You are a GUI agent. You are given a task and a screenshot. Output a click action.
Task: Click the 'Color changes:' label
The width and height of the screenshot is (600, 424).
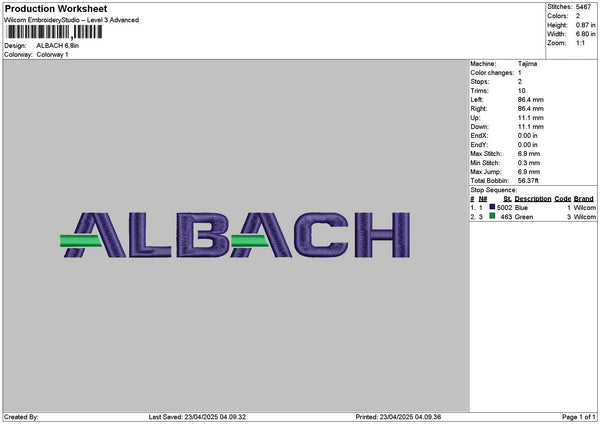[x=492, y=73]
